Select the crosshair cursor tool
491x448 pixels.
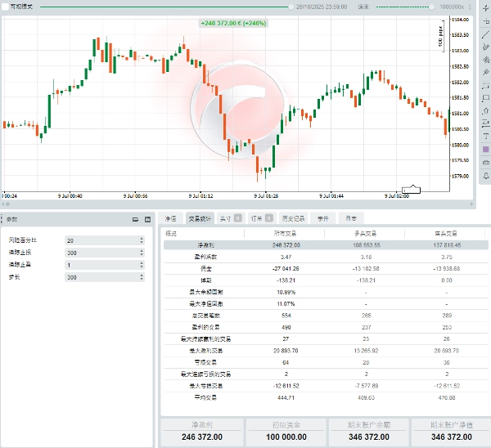click(485, 7)
